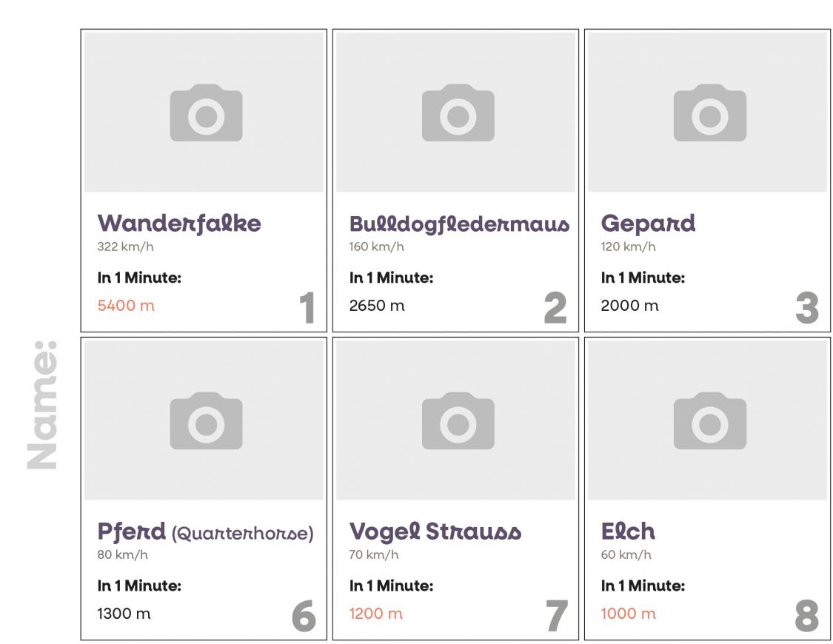The image size is (833, 644).
Task: Click the camera icon above Bulldogfledermaus
Action: 458,113
